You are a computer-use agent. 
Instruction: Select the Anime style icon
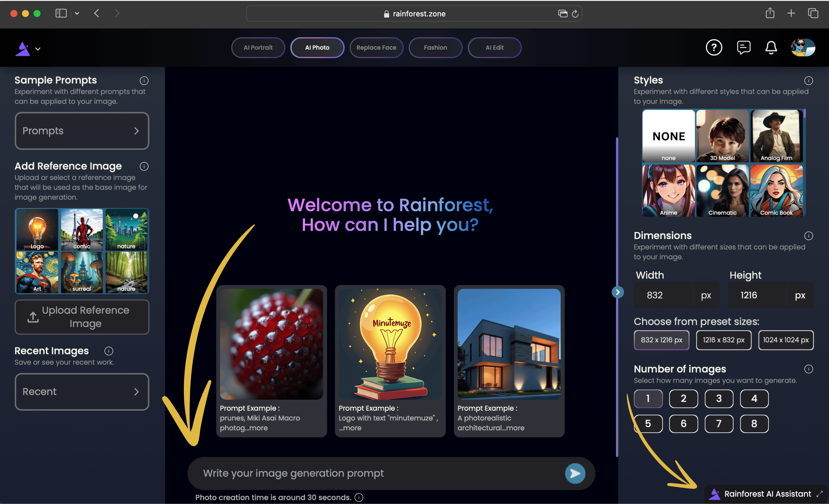pos(667,191)
